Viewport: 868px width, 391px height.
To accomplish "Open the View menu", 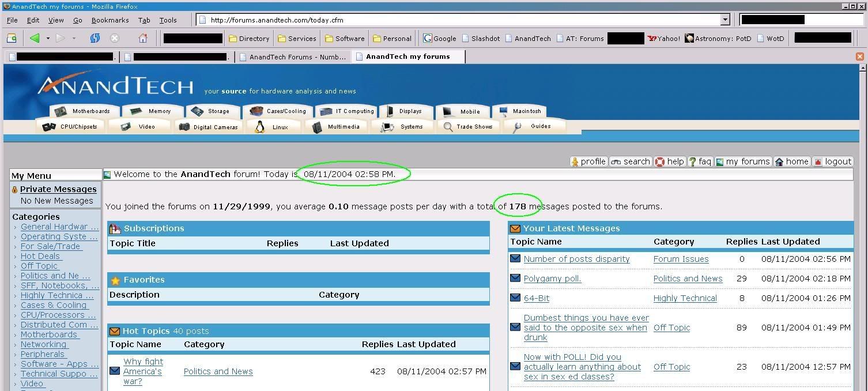I will (x=56, y=20).
